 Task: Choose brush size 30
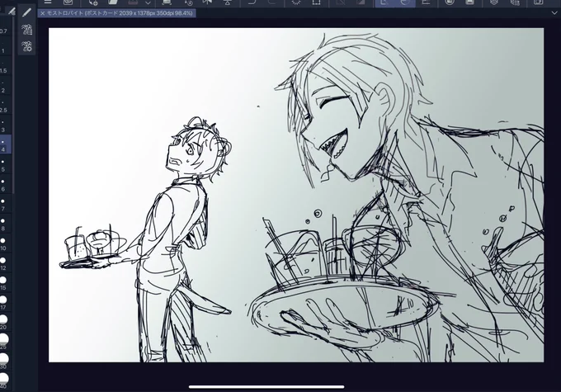(x=3, y=362)
